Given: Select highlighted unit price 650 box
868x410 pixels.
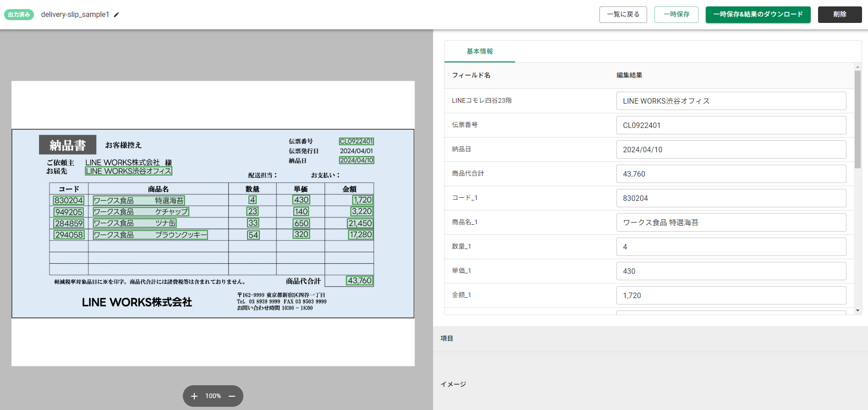Looking at the screenshot, I should coord(302,223).
